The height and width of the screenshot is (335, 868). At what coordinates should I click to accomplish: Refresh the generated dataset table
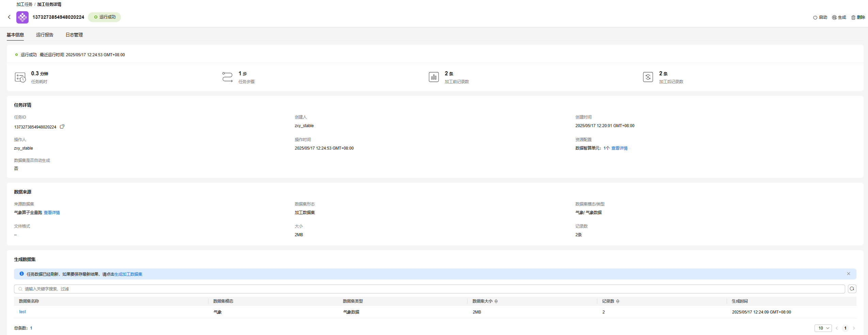point(852,289)
